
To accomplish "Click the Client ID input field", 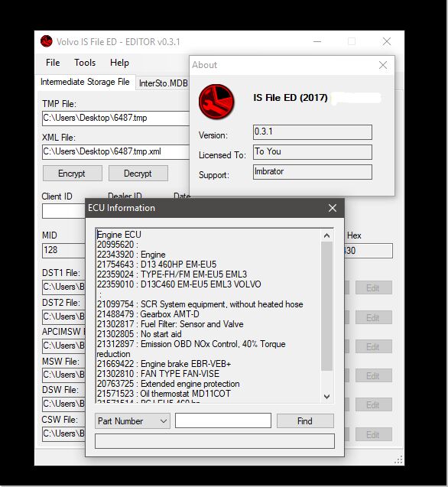I will [63, 211].
